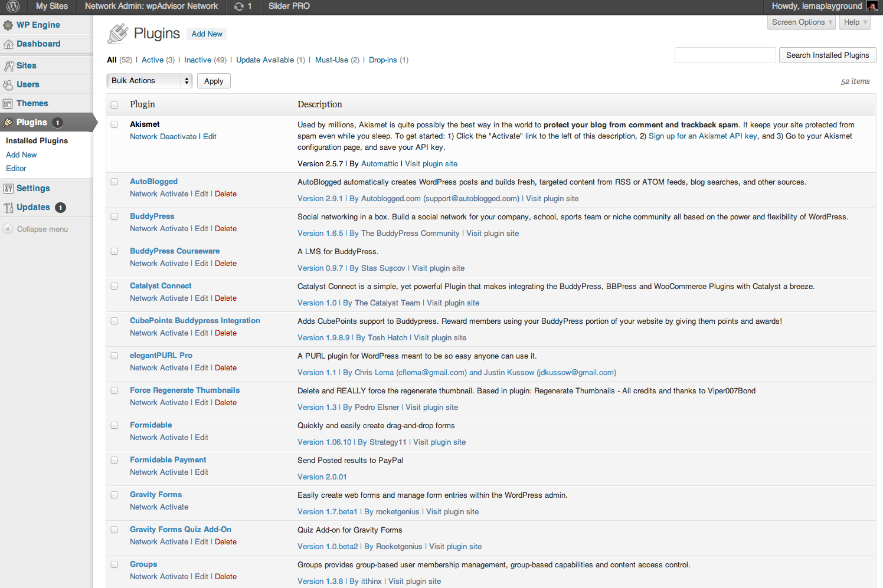Click the WordPress logo in the admin bar
883x588 pixels.
(x=12, y=6)
